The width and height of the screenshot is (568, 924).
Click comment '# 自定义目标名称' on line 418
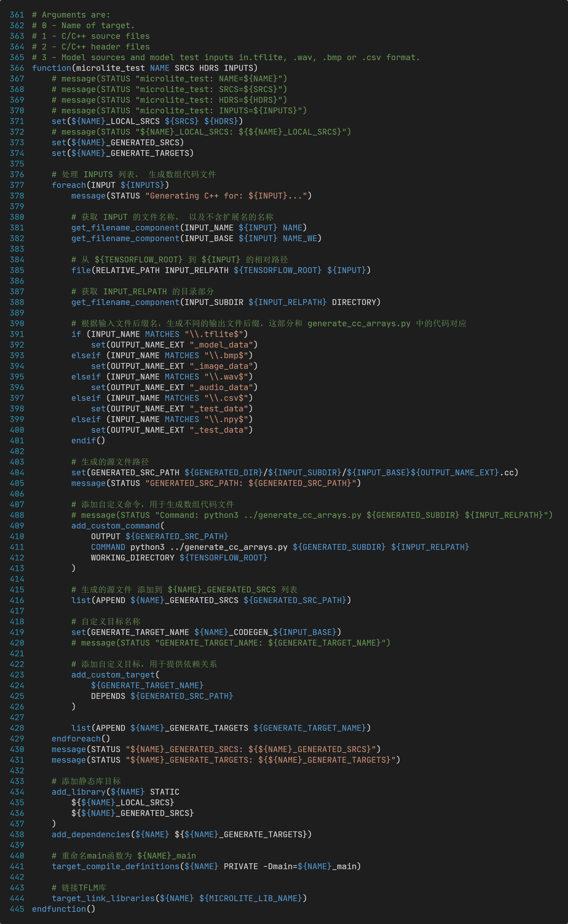[106, 622]
